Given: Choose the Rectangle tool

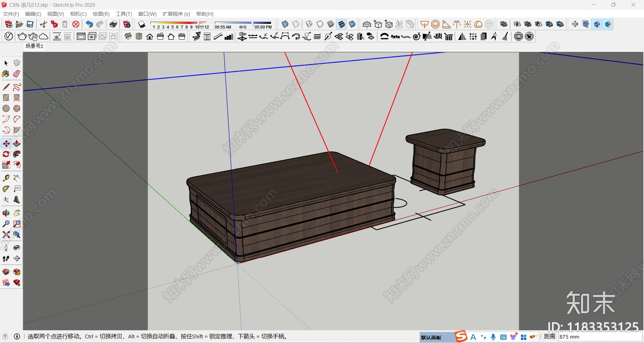Looking at the screenshot, I should (x=6, y=98).
